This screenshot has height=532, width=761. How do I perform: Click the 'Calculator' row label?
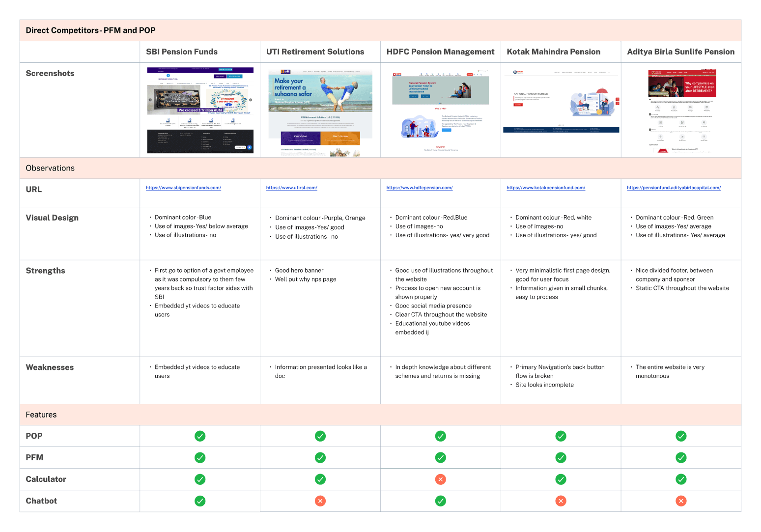[46, 479]
